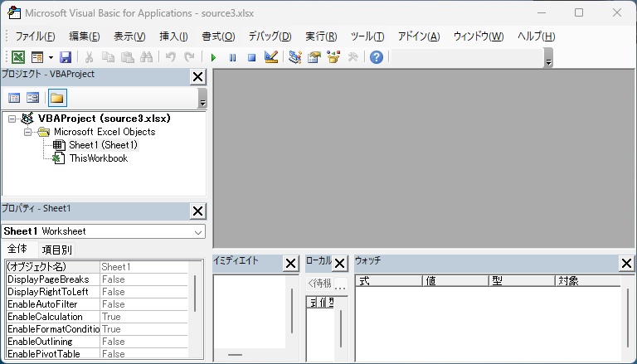Select ThisWorkbook in the project tree

pos(98,158)
